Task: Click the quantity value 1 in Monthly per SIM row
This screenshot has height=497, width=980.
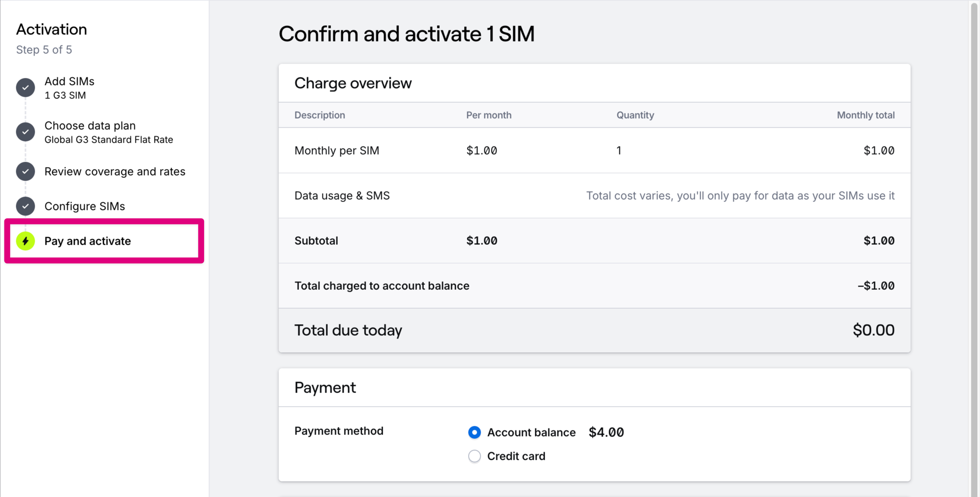Action: [x=619, y=150]
